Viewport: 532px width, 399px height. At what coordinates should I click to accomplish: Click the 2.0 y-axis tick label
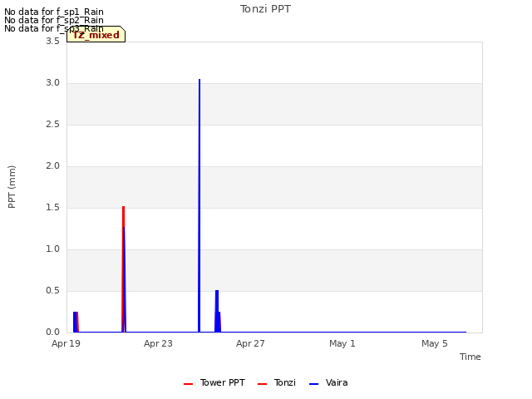53,166
